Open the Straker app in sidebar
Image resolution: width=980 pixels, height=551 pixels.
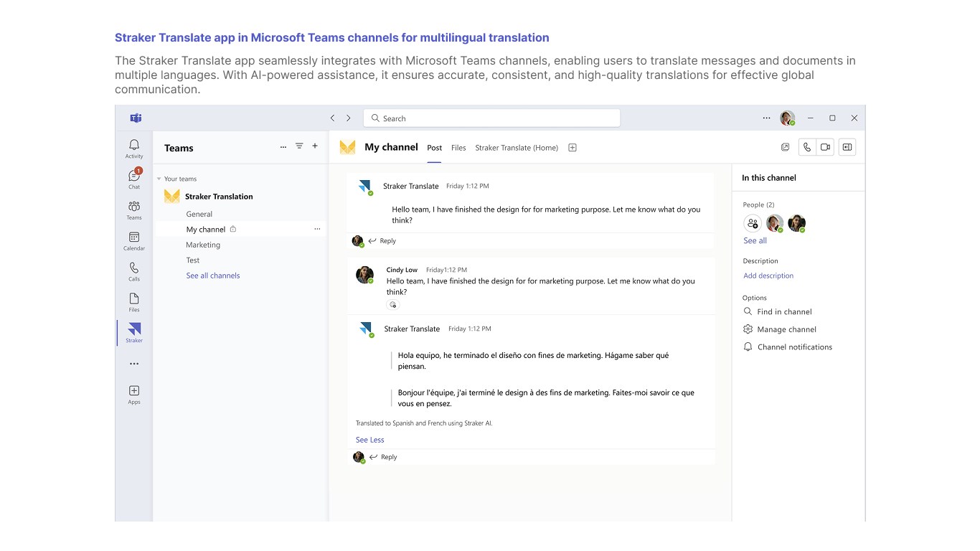(x=134, y=332)
